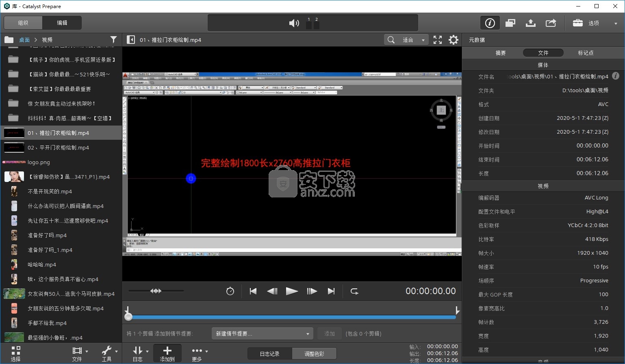Image resolution: width=625 pixels, height=364 pixels.
Task: Open the Tools wrench dropdown
Action: 109,353
